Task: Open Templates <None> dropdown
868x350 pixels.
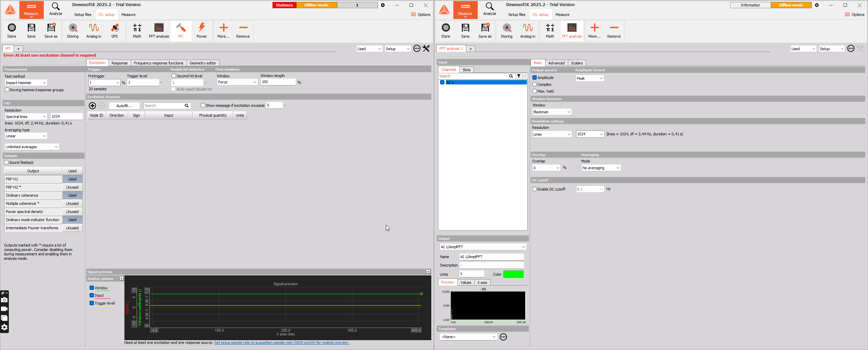Action: tap(469, 337)
